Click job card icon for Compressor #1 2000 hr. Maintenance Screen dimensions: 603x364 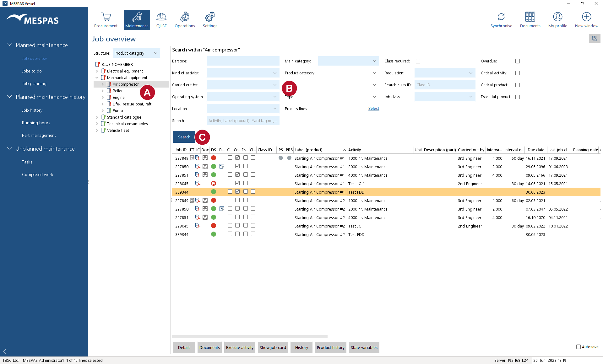(198, 166)
